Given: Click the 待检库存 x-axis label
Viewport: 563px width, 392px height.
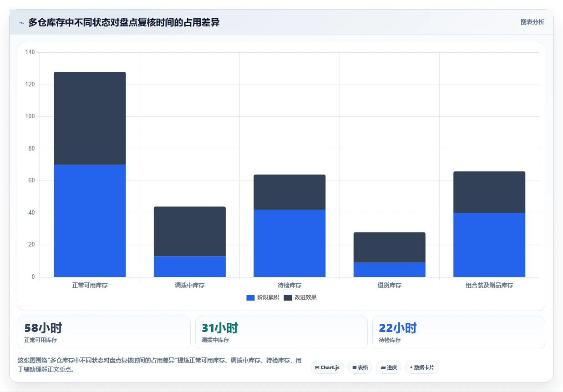Looking at the screenshot, I should [289, 286].
